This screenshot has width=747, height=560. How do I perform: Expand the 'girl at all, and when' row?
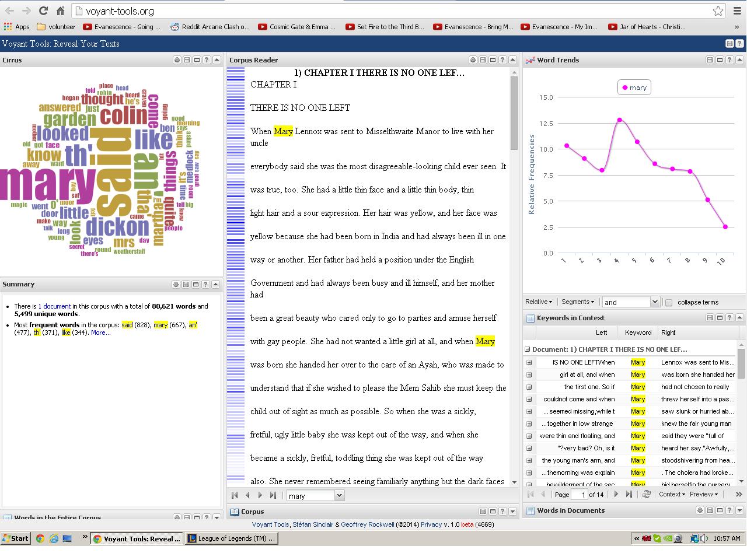529,374
